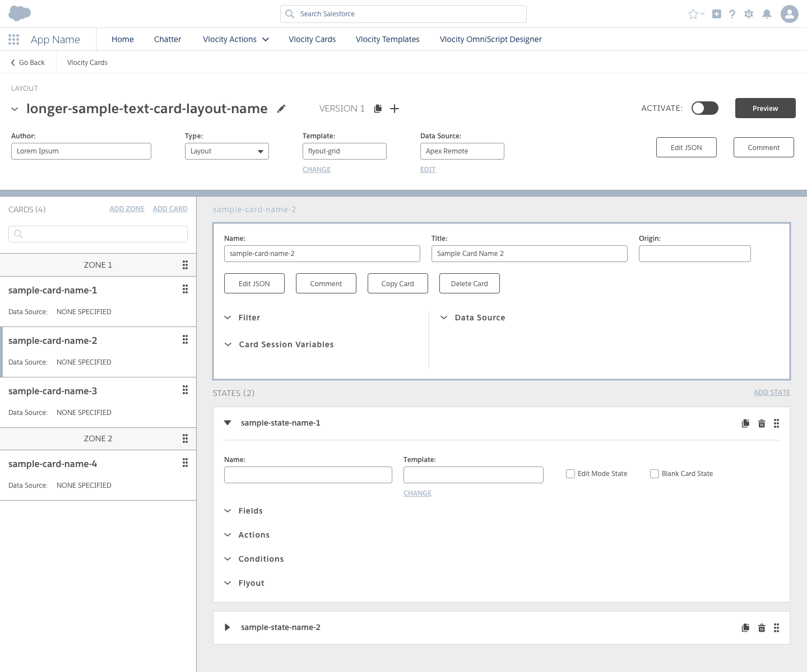Click the Author field Lorem Ipsum
The image size is (807, 672).
tap(81, 151)
